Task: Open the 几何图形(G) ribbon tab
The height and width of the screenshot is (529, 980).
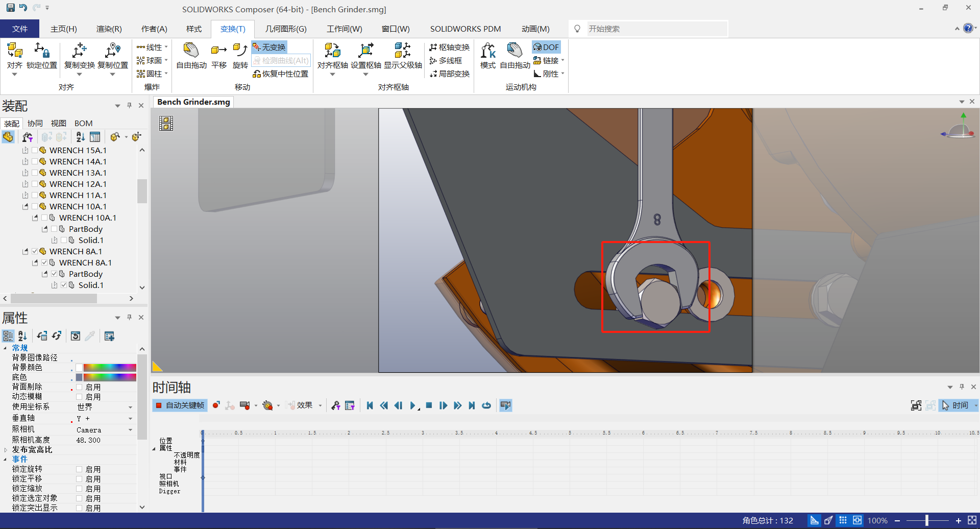Action: (x=286, y=29)
